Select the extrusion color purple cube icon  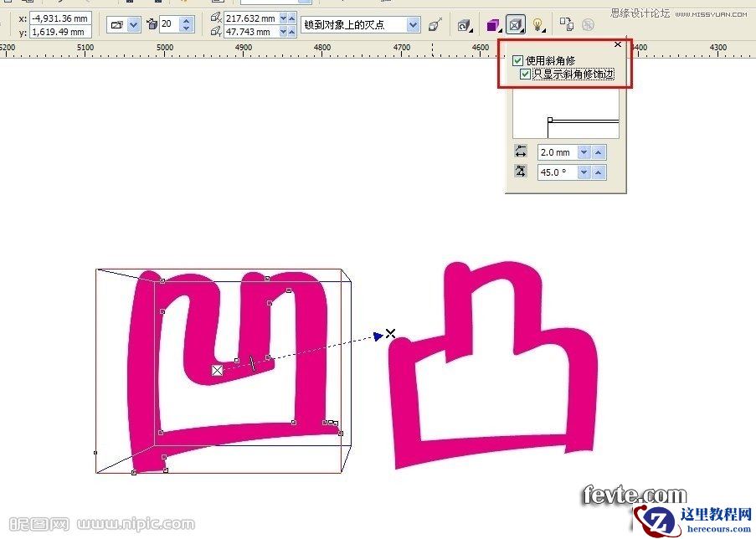click(494, 25)
